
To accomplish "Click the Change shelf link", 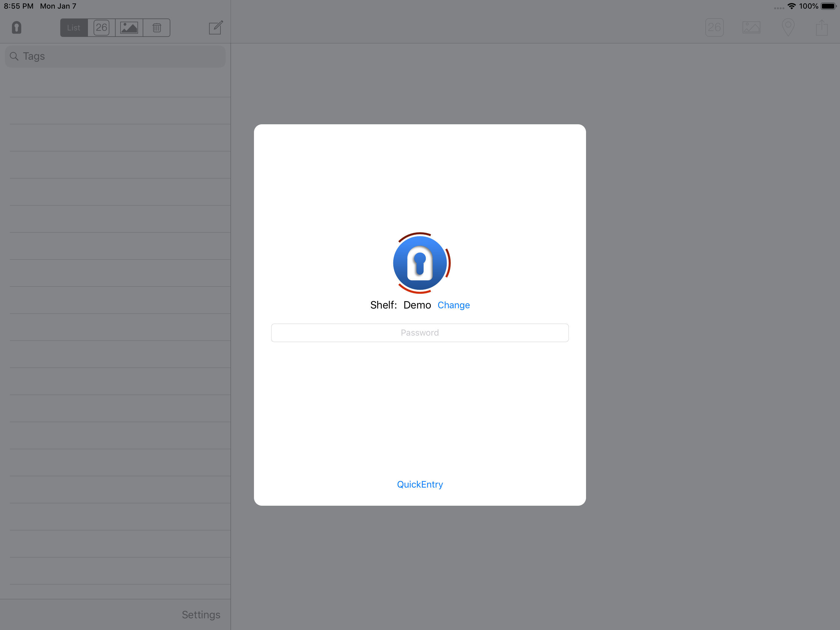I will pos(454,305).
